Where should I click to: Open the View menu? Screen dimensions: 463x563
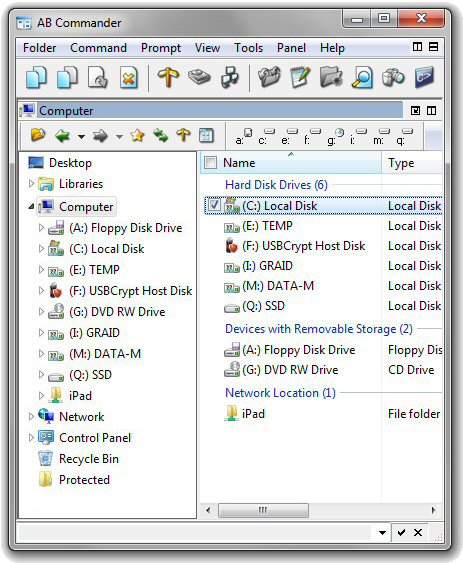pos(207,48)
